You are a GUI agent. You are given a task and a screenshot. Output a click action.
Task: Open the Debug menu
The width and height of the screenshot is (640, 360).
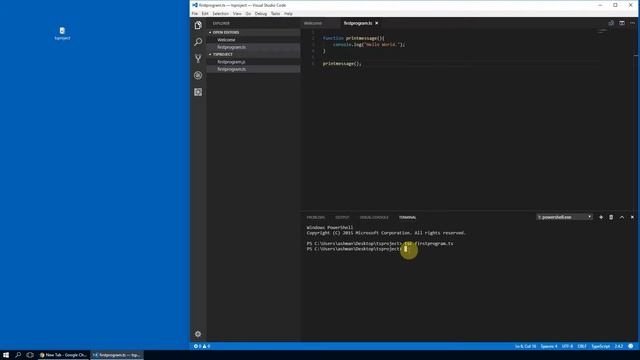coord(261,13)
